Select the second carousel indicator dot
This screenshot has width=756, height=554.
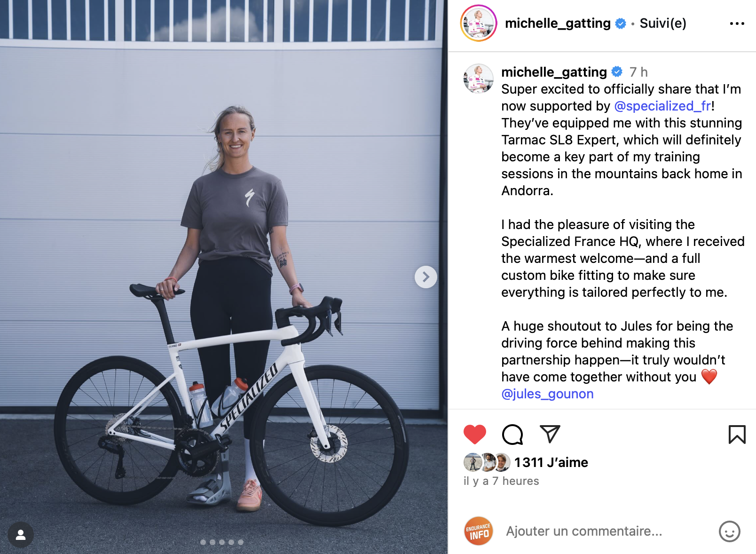tap(213, 542)
